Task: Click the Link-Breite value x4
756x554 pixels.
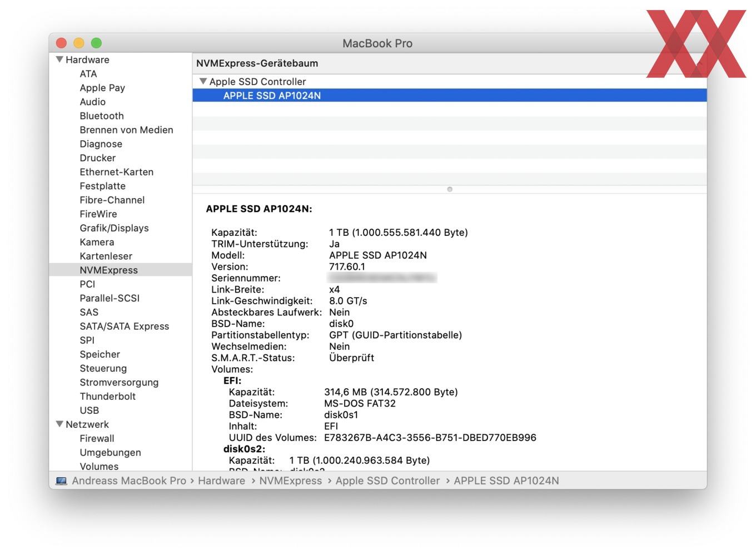Action: 335,289
